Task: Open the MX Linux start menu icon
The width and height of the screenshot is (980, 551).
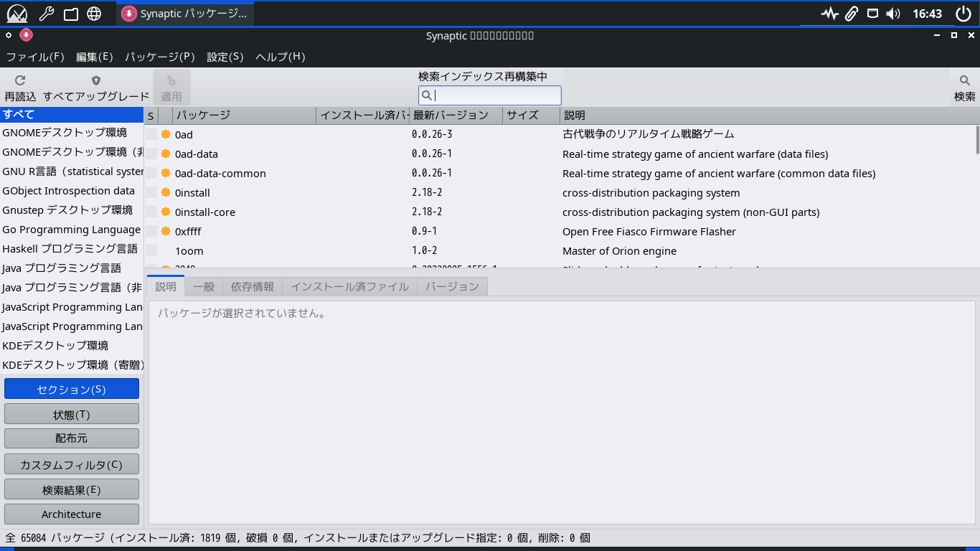Action: [17, 14]
